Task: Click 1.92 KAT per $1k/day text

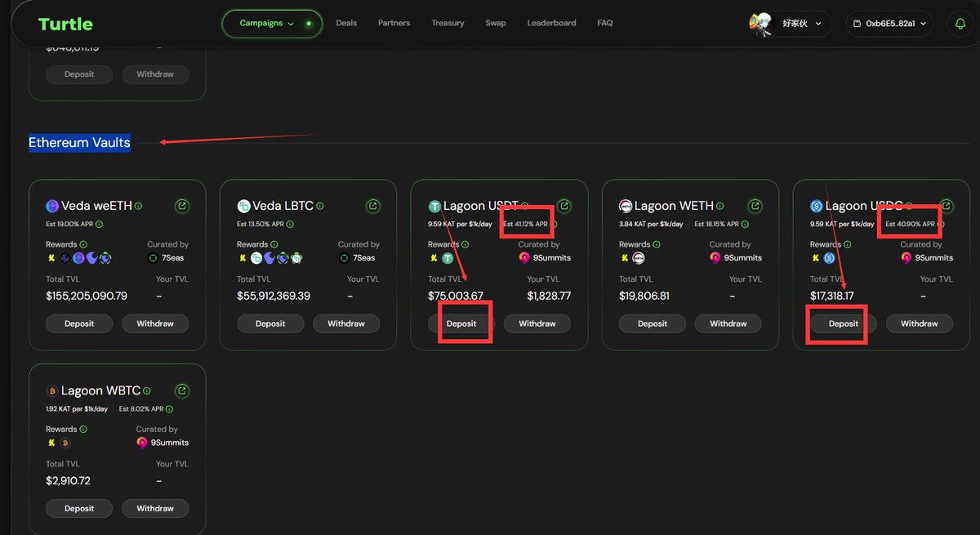Action: 77,408
